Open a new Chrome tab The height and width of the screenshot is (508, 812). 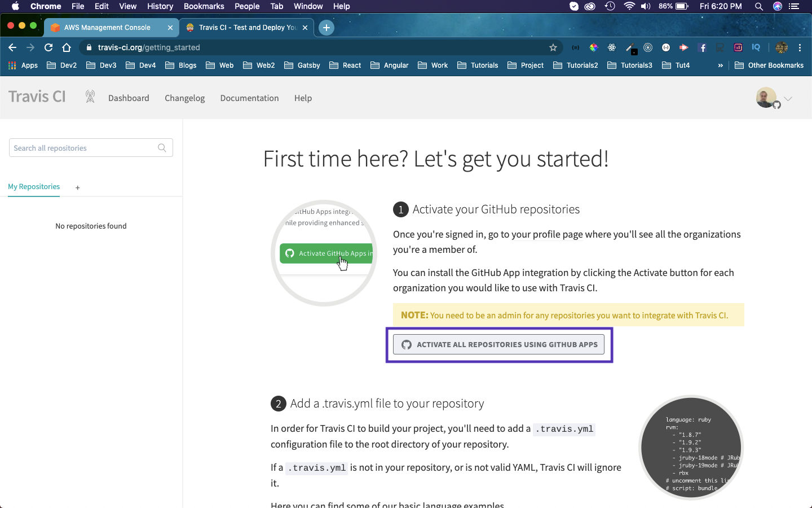click(326, 27)
